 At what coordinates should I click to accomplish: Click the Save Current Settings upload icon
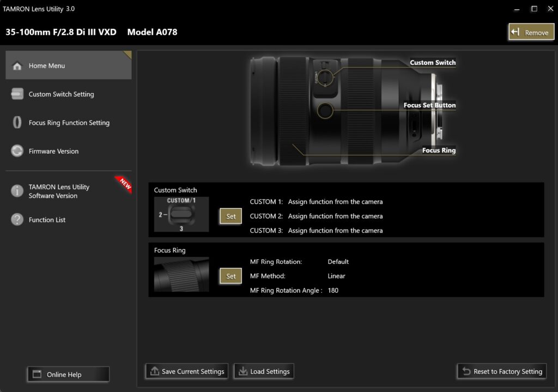[x=154, y=371]
